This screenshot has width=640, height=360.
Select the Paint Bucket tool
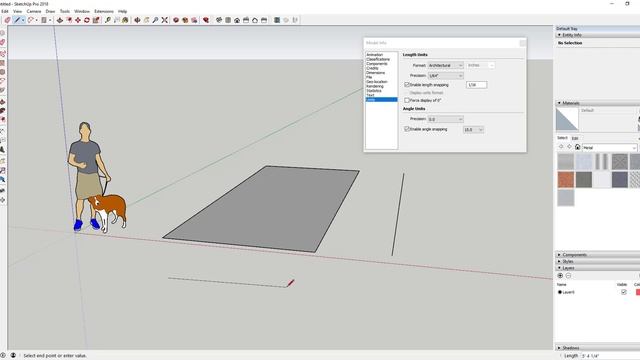125,20
